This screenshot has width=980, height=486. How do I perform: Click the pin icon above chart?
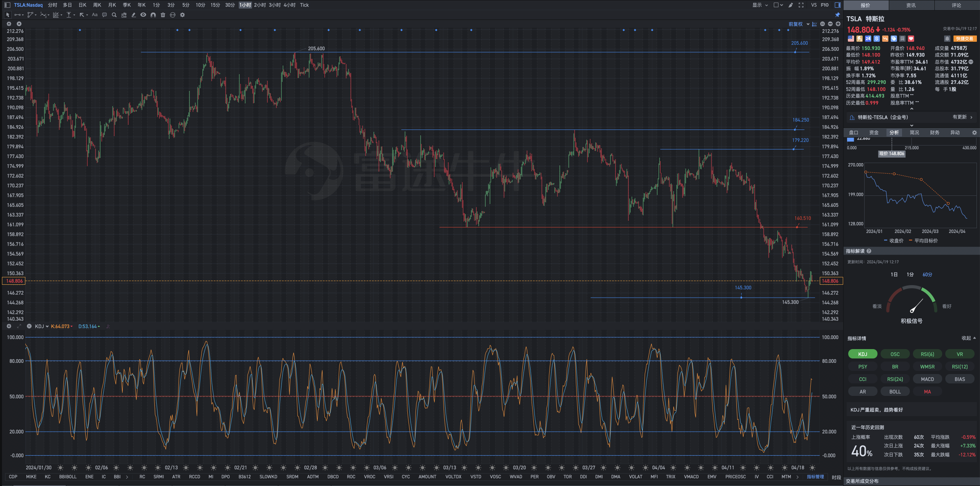[x=838, y=15]
